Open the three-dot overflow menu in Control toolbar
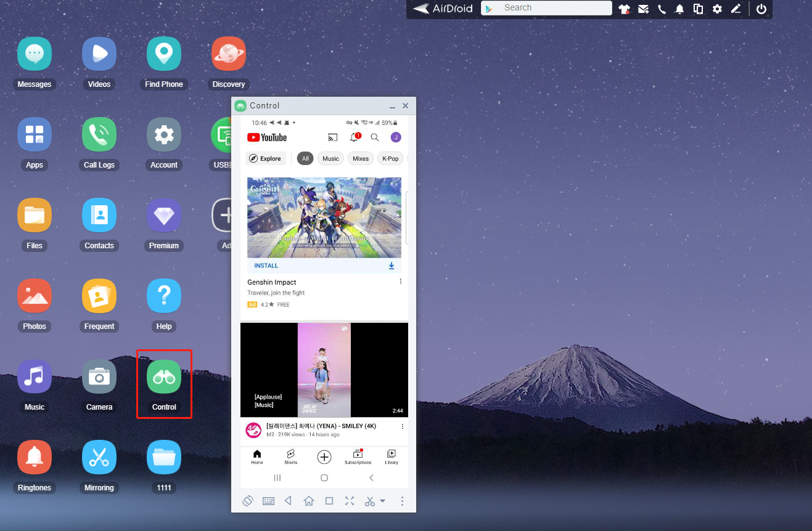 [x=402, y=501]
